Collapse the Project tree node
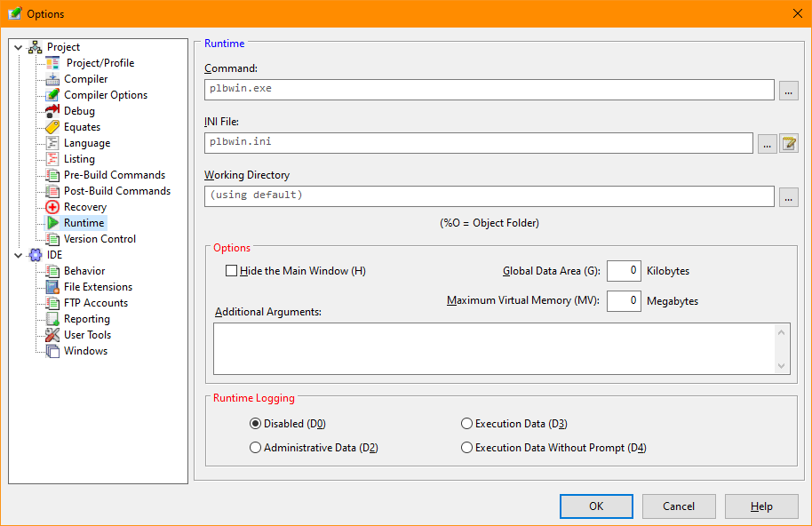Screen dimensions: 812x526 click(18, 47)
